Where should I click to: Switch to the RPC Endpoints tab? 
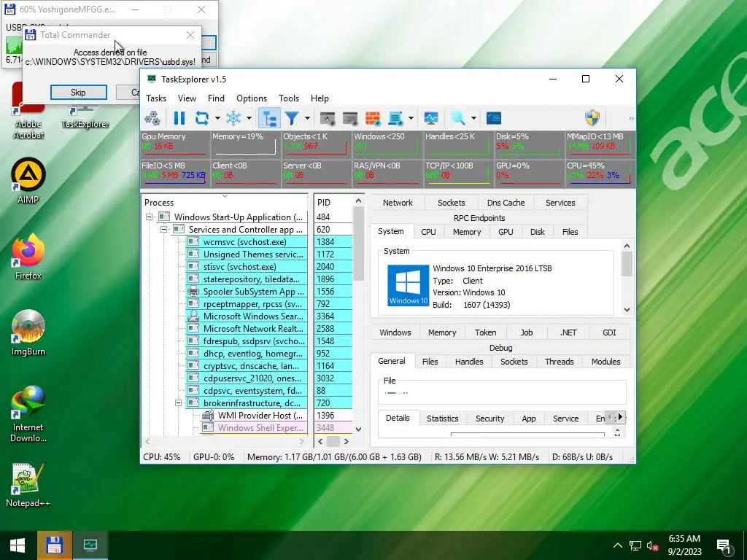(479, 217)
